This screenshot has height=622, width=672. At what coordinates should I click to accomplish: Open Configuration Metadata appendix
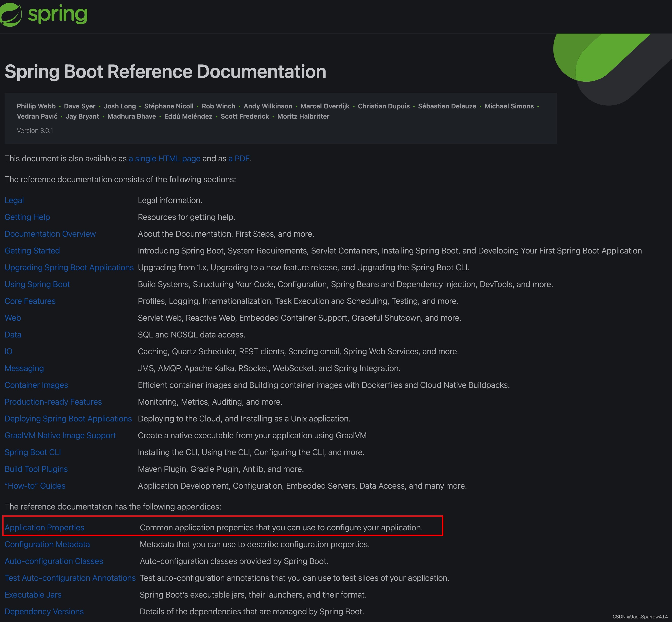(47, 544)
